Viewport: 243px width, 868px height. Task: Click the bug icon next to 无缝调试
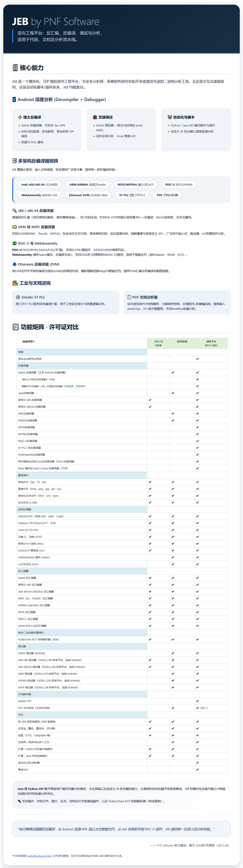pyautogui.click(x=95, y=117)
